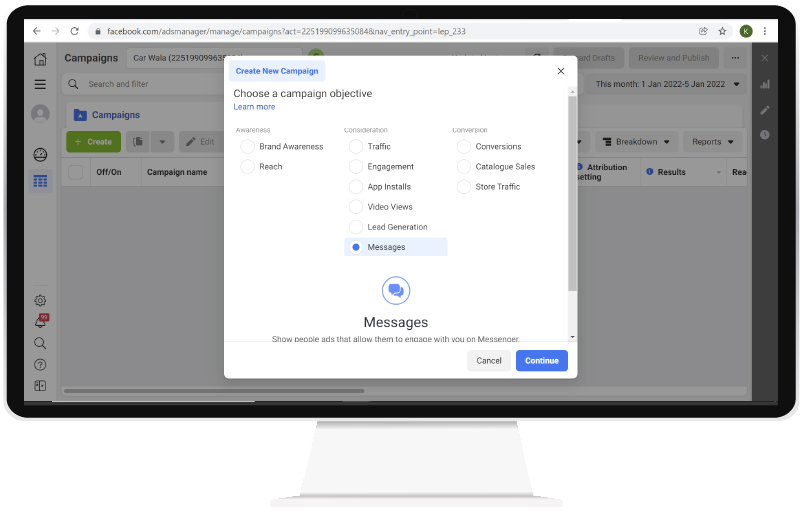The height and width of the screenshot is (513, 802).
Task: Open the duplicate options dropdown arrow
Action: coord(162,142)
